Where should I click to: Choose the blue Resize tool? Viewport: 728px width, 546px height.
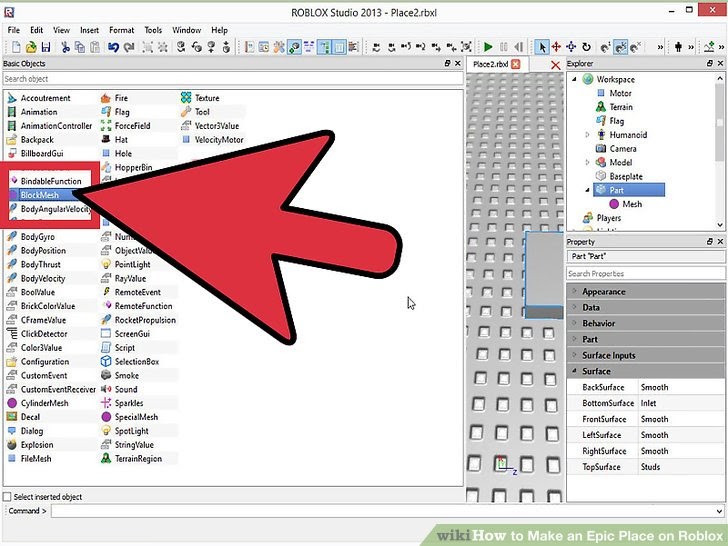(571, 47)
